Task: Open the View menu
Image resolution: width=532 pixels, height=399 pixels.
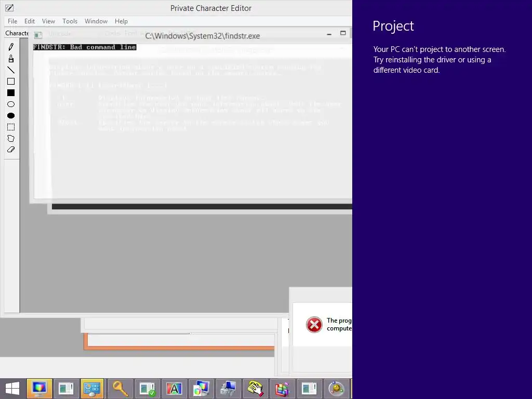Action: point(48,21)
